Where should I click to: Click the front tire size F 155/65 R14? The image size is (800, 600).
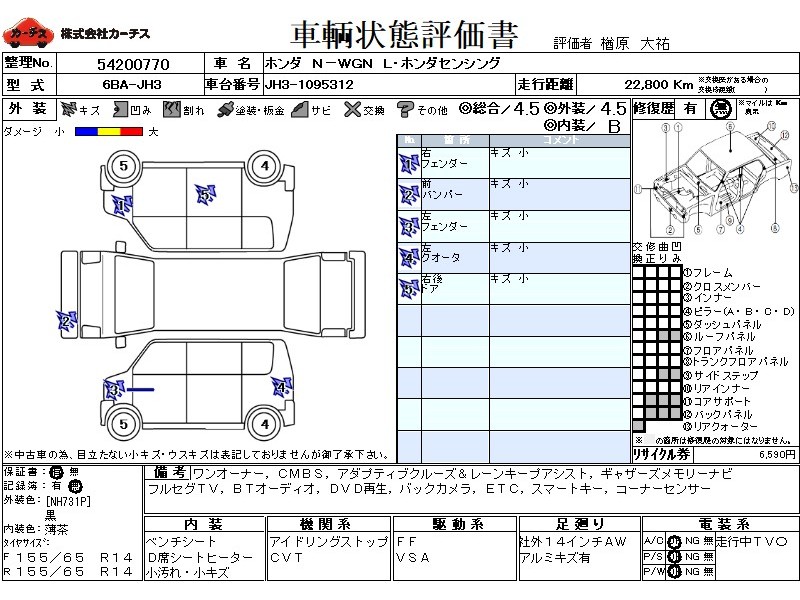coord(68,557)
